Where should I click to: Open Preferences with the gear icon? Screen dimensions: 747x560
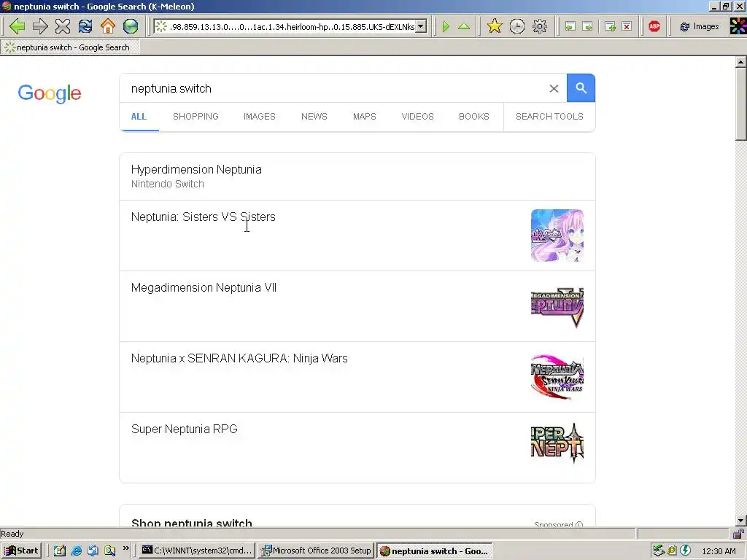(x=540, y=26)
